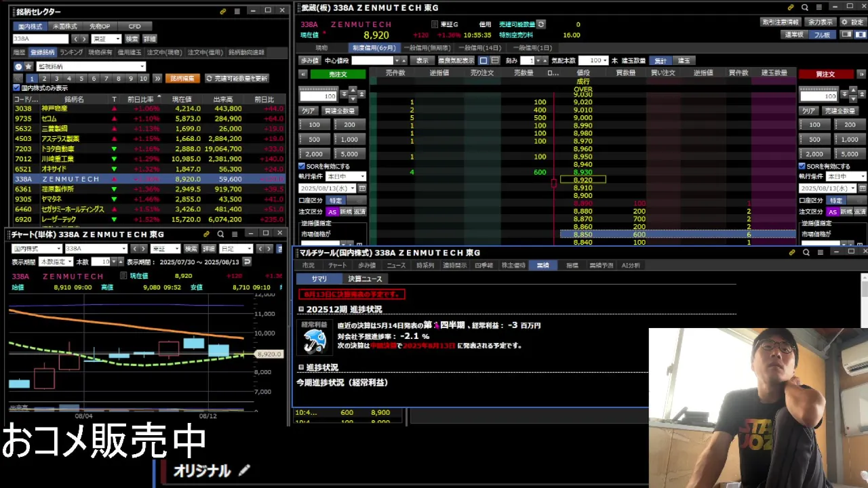868x488 pixels.
Task: Open search icon in 武蔵(板) title bar
Action: 805,7
